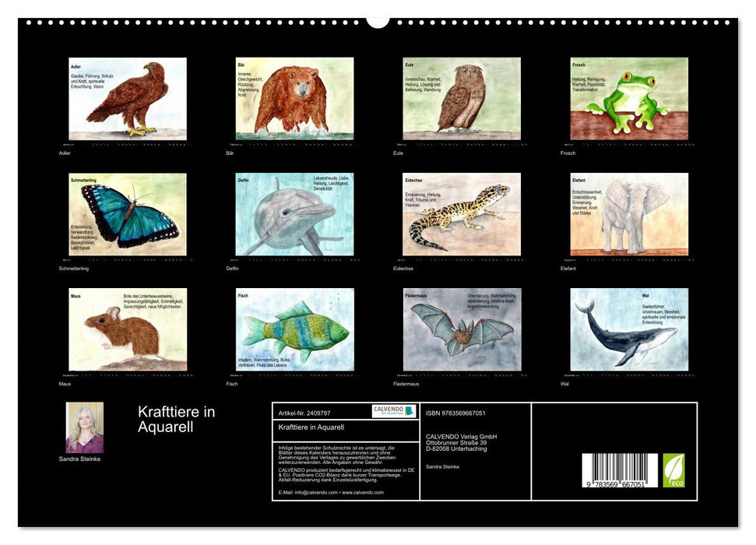Click the calendar hanging hole at top

pos(378,22)
